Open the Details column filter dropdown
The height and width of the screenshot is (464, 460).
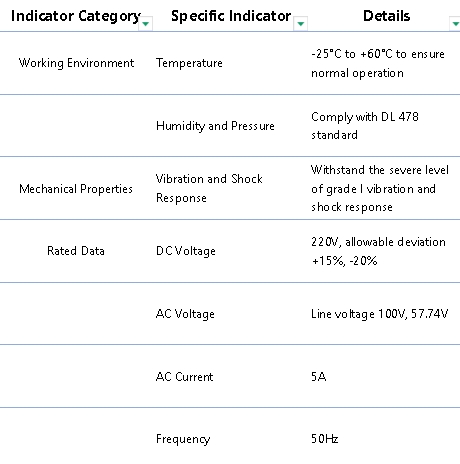click(455, 24)
